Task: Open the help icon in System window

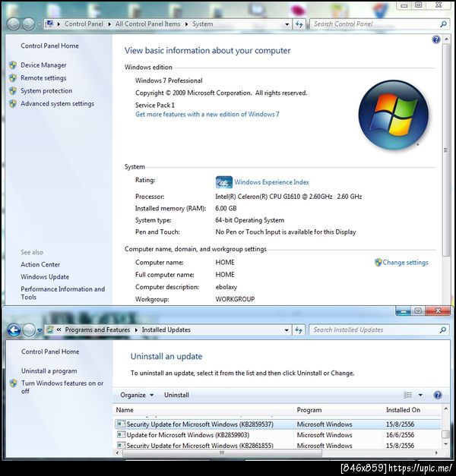Action: coord(436,39)
